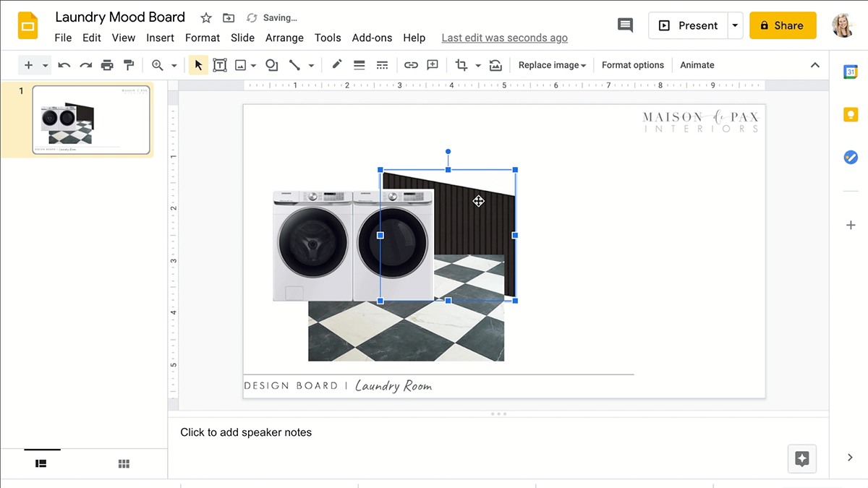Undo the last edit
Image resolution: width=868 pixels, height=488 pixels.
64,65
